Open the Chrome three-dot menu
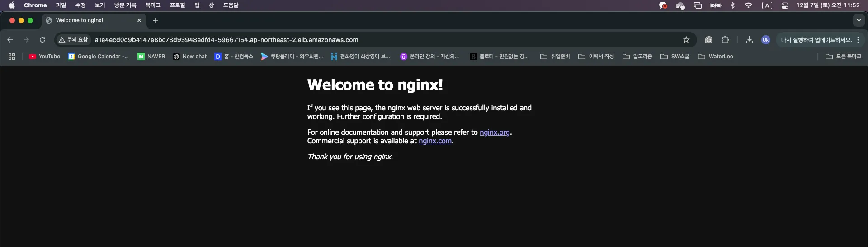This screenshot has width=868, height=247. click(x=858, y=40)
